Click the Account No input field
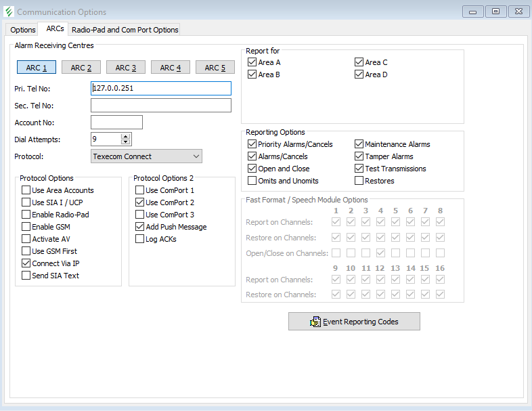532x411 pixels. click(116, 122)
